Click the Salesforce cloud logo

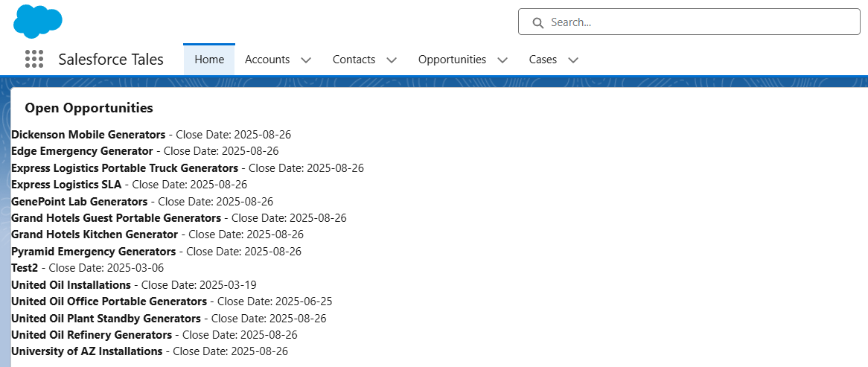click(38, 21)
